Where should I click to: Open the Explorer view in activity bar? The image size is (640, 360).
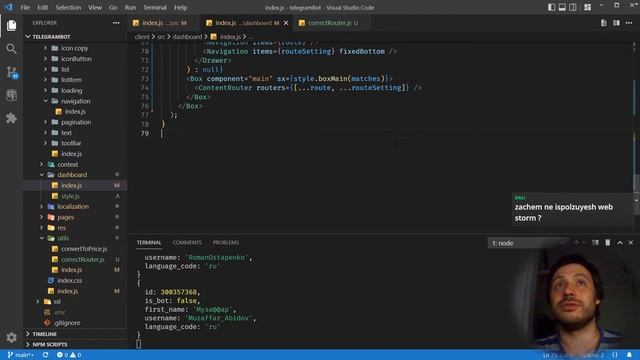coord(11,26)
